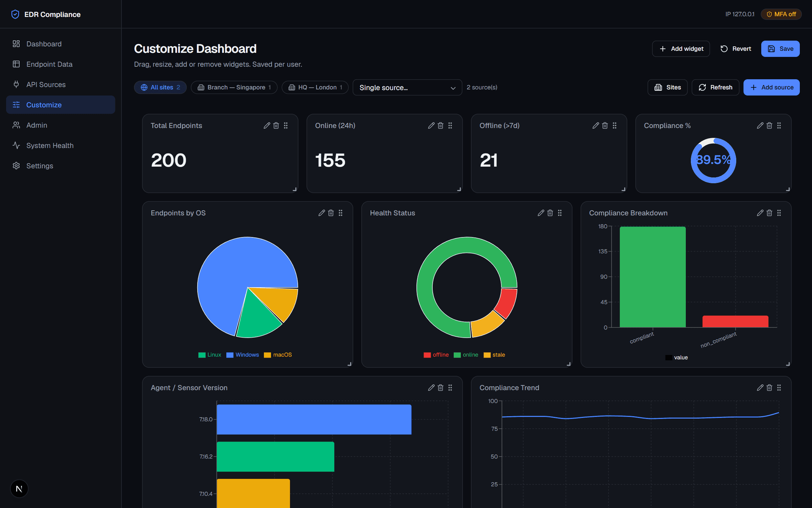This screenshot has width=812, height=508.
Task: Click the 89.5% compliance ring
Action: click(x=713, y=160)
